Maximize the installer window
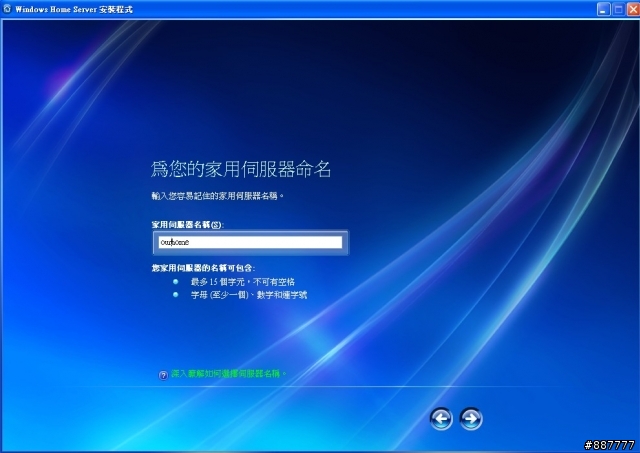The width and height of the screenshot is (640, 453). [618, 9]
